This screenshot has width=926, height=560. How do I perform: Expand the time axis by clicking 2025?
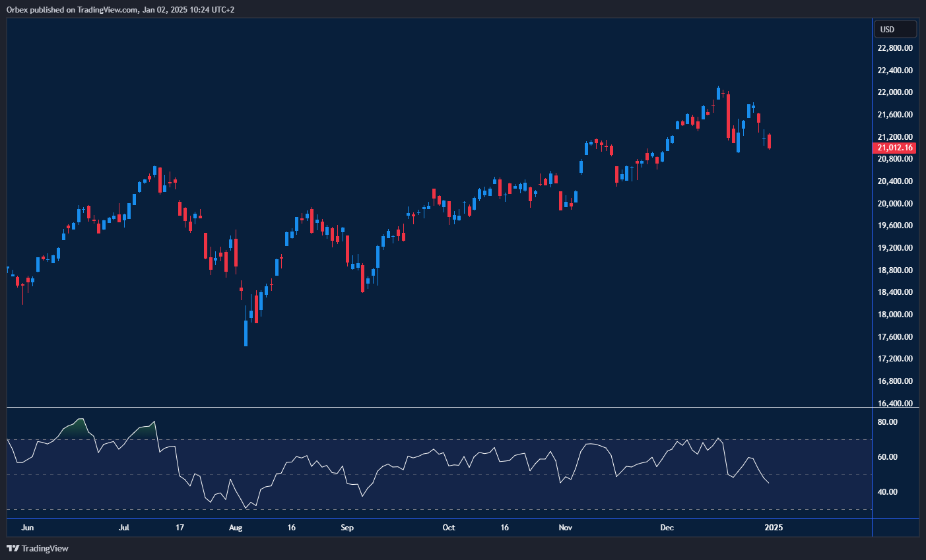[773, 528]
